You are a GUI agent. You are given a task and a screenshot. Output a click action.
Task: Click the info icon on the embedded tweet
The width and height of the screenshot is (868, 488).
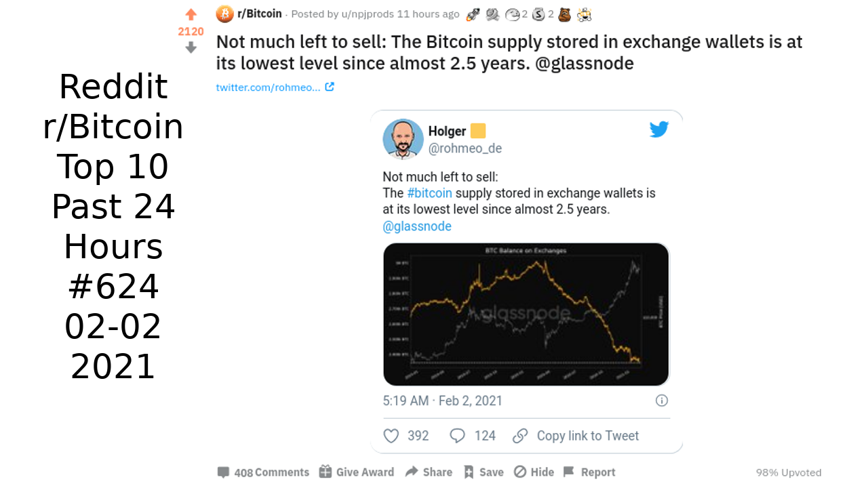[661, 401]
